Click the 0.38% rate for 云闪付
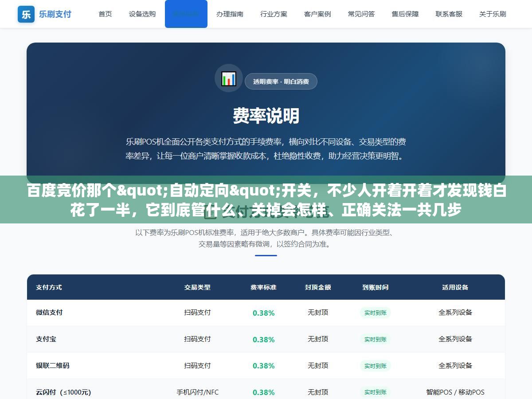Viewport: 532px width, 399px height. [264, 392]
